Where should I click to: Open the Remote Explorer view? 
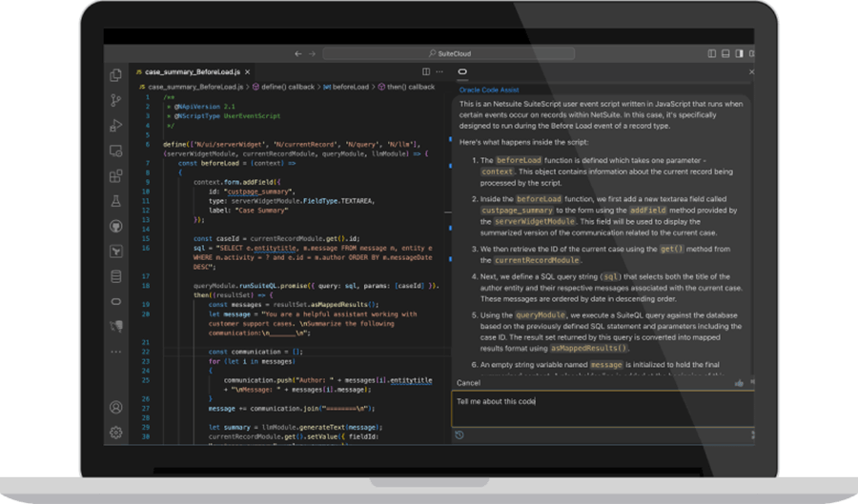coord(116,151)
